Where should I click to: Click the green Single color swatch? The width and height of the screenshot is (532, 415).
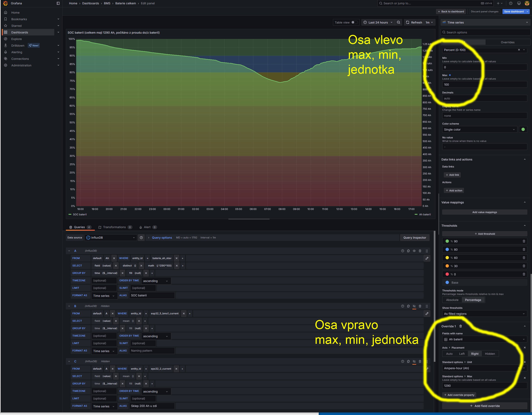point(523,130)
